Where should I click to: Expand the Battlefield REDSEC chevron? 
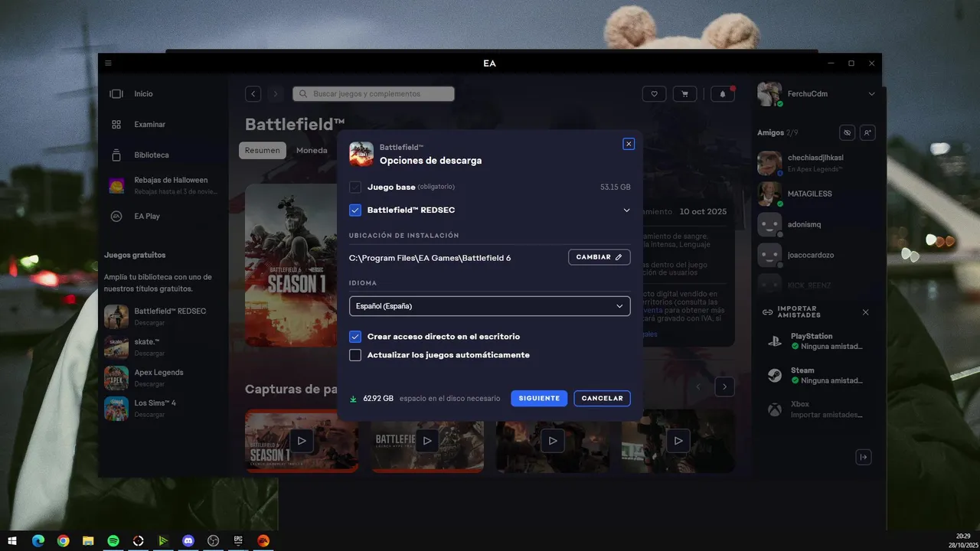[x=626, y=210]
